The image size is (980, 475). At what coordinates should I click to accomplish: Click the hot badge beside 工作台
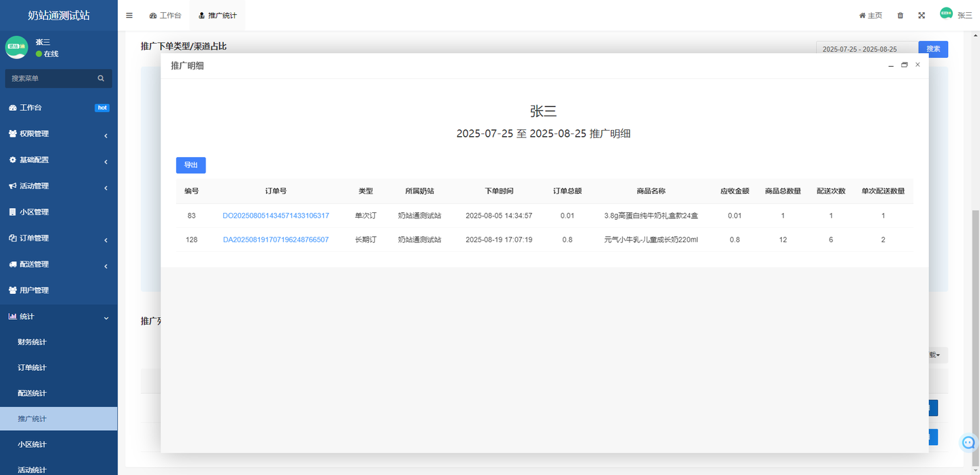point(102,108)
